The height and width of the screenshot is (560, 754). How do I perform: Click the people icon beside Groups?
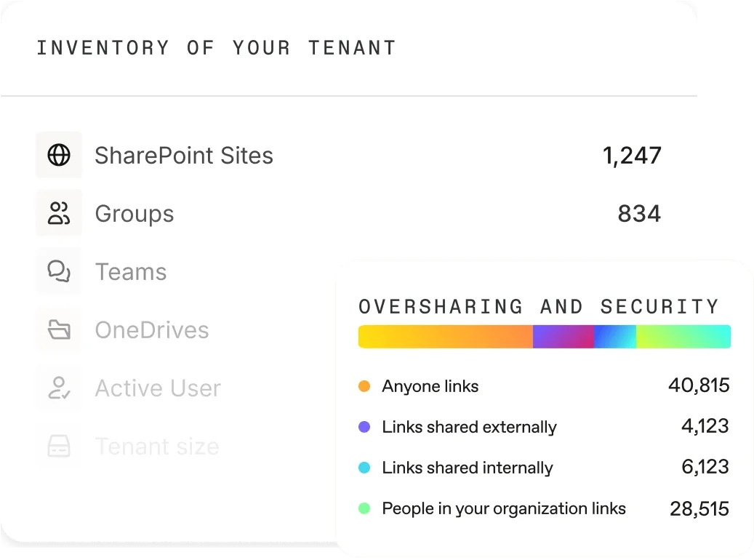(x=59, y=213)
